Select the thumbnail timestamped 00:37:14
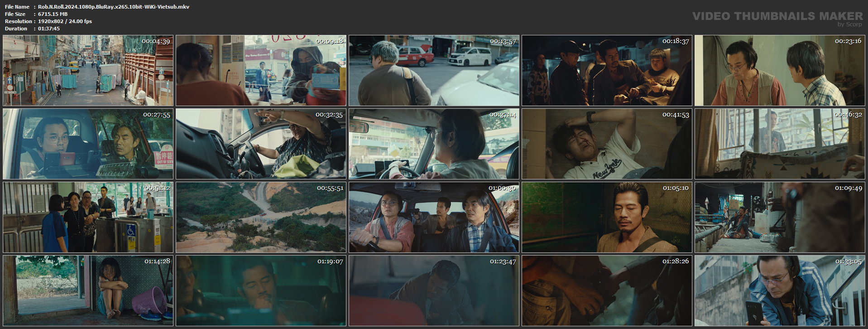 (x=434, y=144)
